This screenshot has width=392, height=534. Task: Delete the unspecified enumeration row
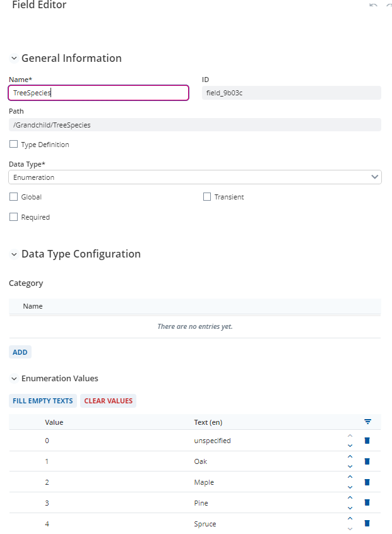pos(367,441)
